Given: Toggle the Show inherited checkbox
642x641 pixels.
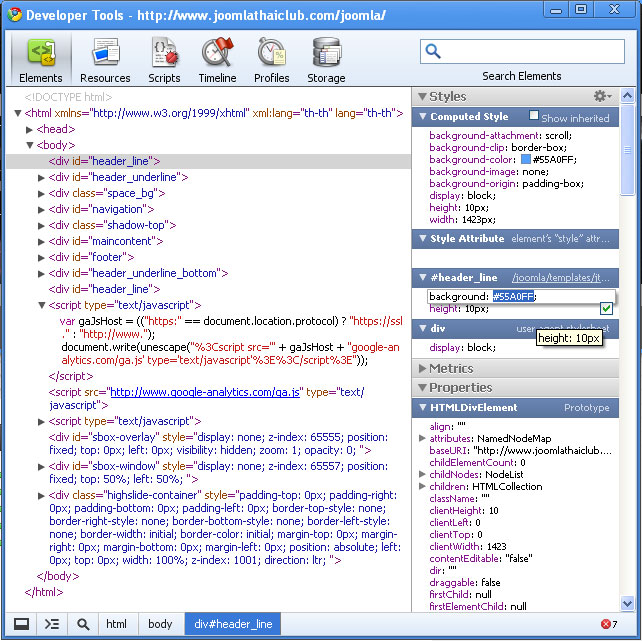Looking at the screenshot, I should [x=533, y=115].
